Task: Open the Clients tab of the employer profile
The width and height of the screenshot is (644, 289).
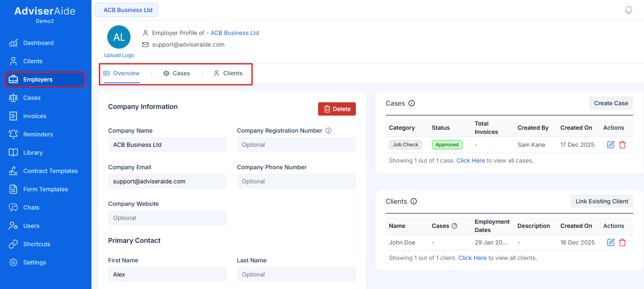Action: (x=228, y=73)
